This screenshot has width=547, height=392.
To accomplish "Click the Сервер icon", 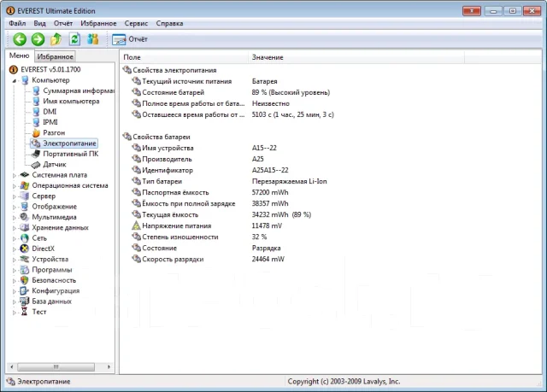I will (x=25, y=196).
